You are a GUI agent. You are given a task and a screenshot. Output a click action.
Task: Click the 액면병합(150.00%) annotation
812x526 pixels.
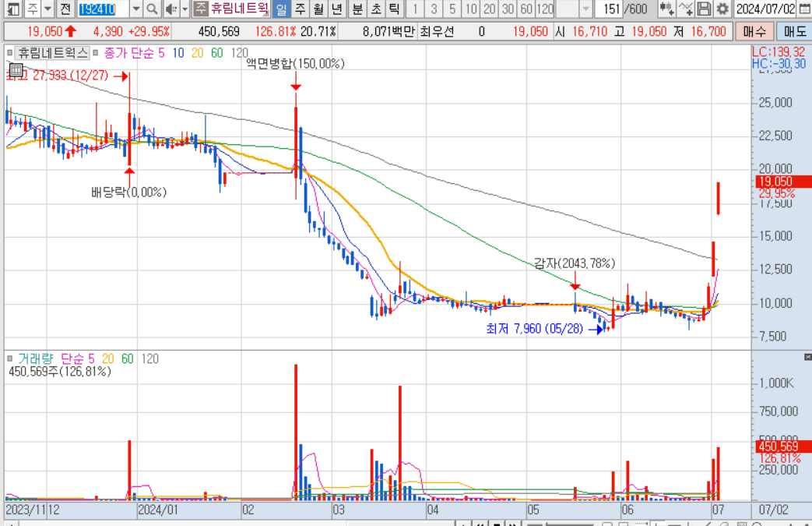coord(295,63)
